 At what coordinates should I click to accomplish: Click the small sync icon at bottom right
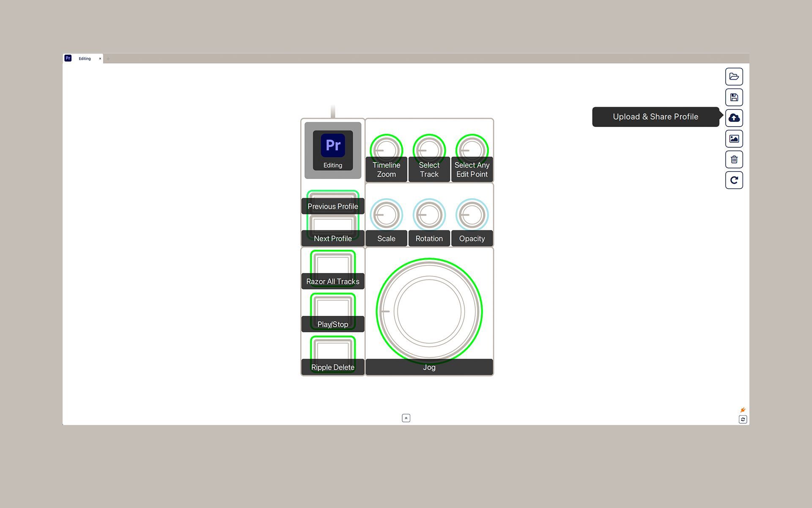pos(743,420)
